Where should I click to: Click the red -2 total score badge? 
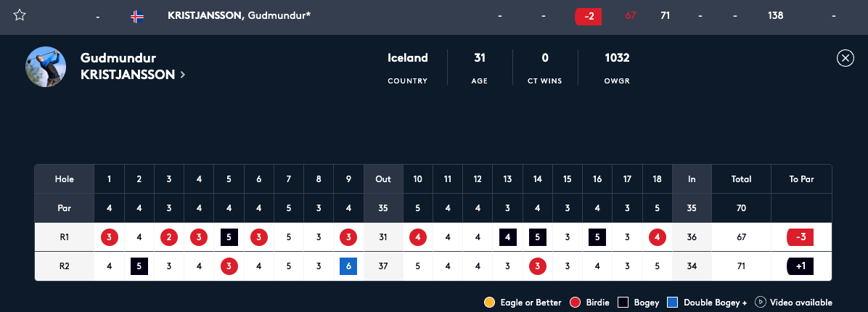(x=589, y=16)
